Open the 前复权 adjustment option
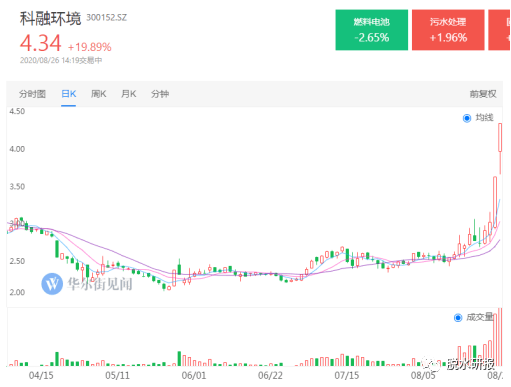This screenshot has width=511, height=387. pyautogui.click(x=483, y=94)
